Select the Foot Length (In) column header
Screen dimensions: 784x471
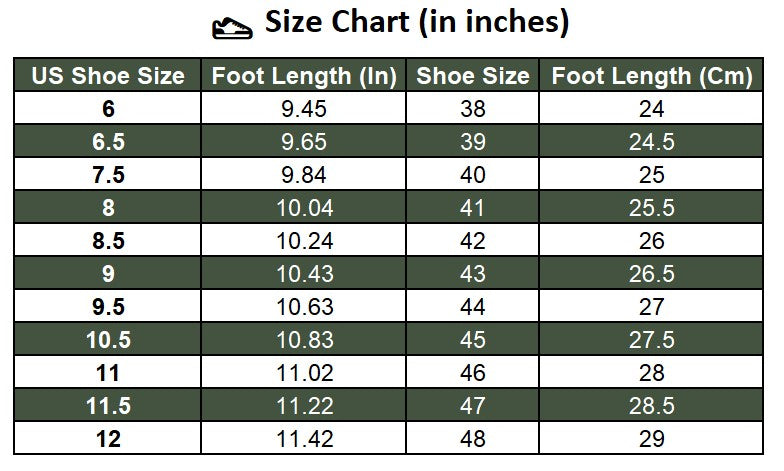[304, 76]
